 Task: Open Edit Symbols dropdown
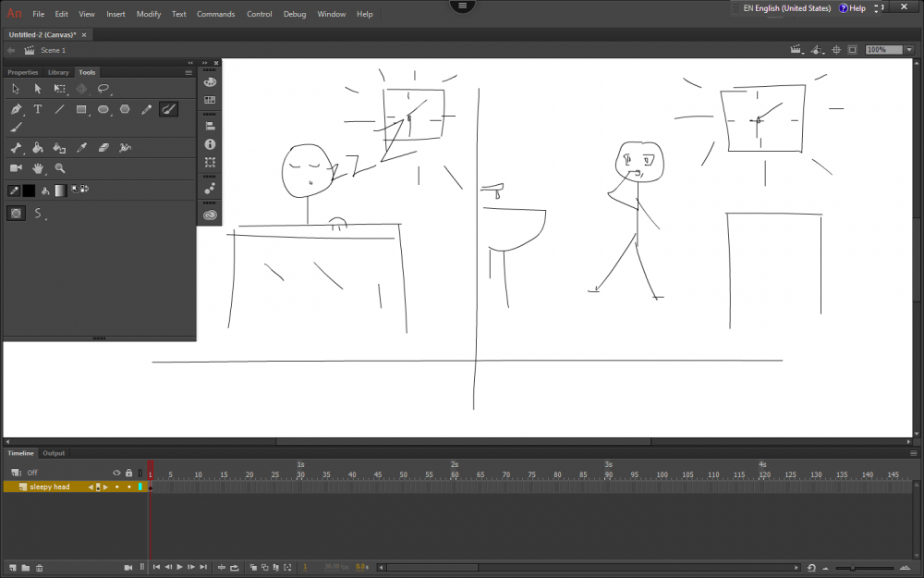(818, 50)
